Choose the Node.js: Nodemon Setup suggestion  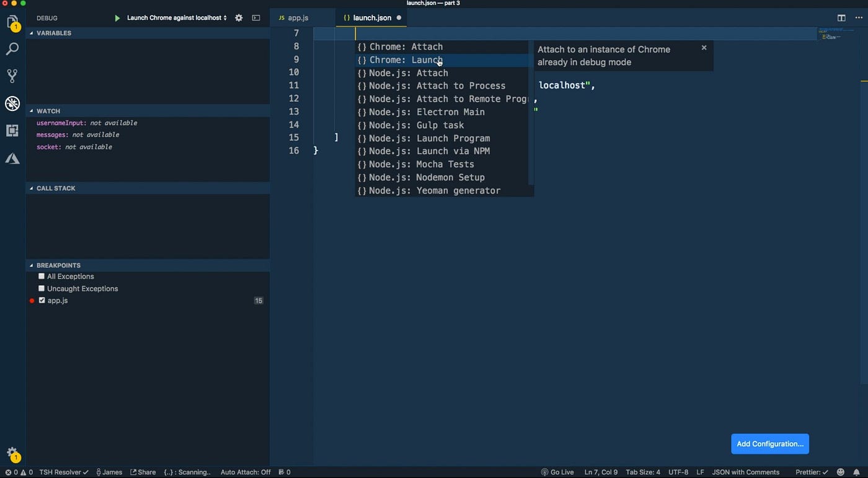[x=442, y=177]
